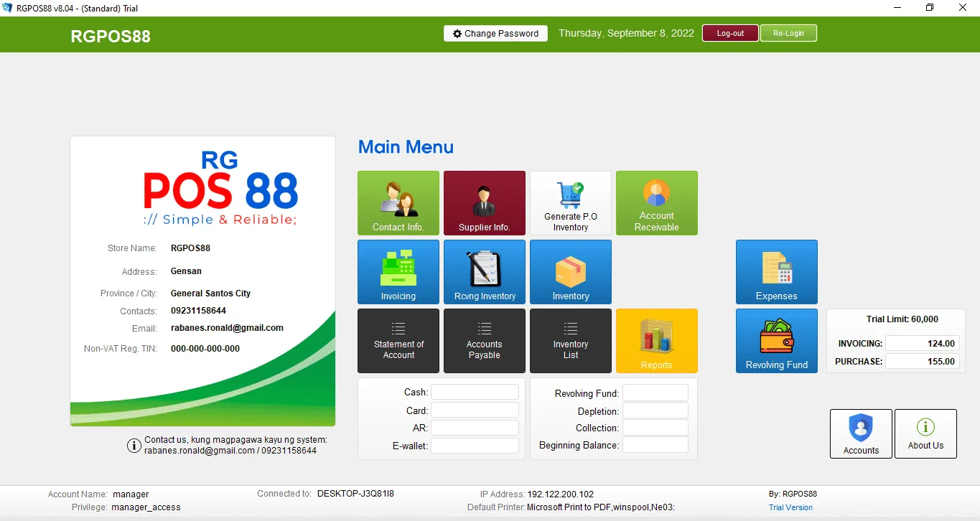Click the Depletion value field
The width and height of the screenshot is (980, 521).
click(655, 410)
